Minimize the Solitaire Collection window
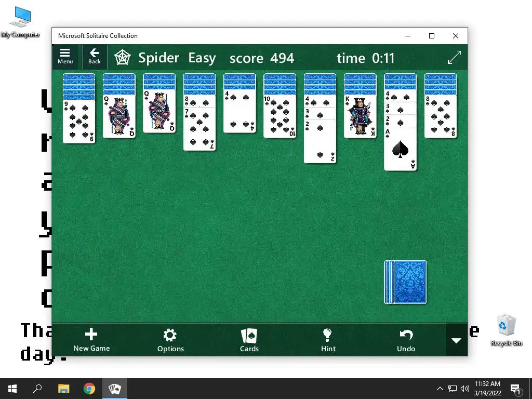 pyautogui.click(x=408, y=36)
